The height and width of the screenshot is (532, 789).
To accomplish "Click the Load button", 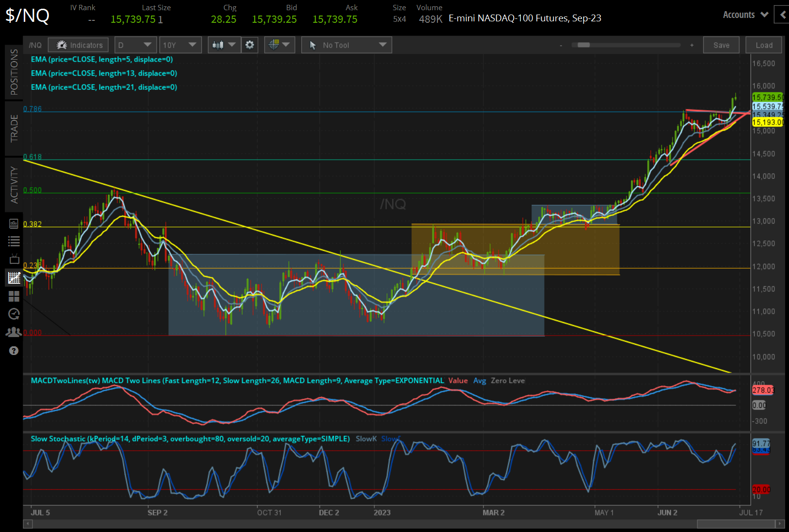I will 763,45.
